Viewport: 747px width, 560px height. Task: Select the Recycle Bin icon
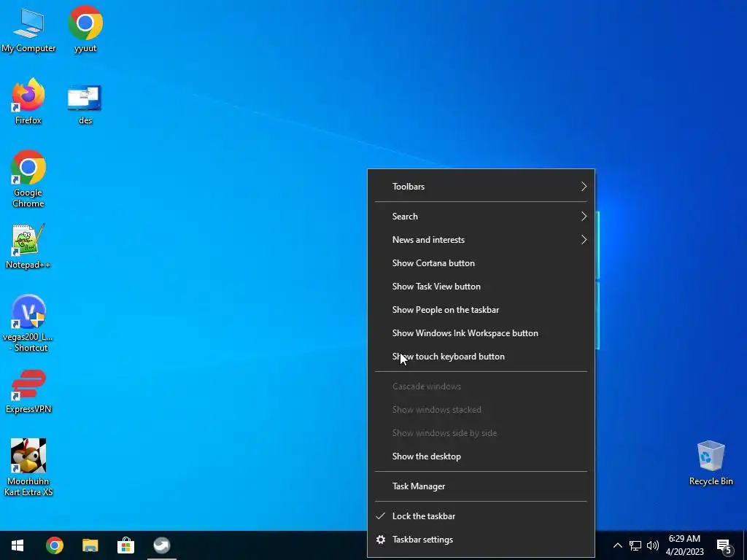click(711, 463)
